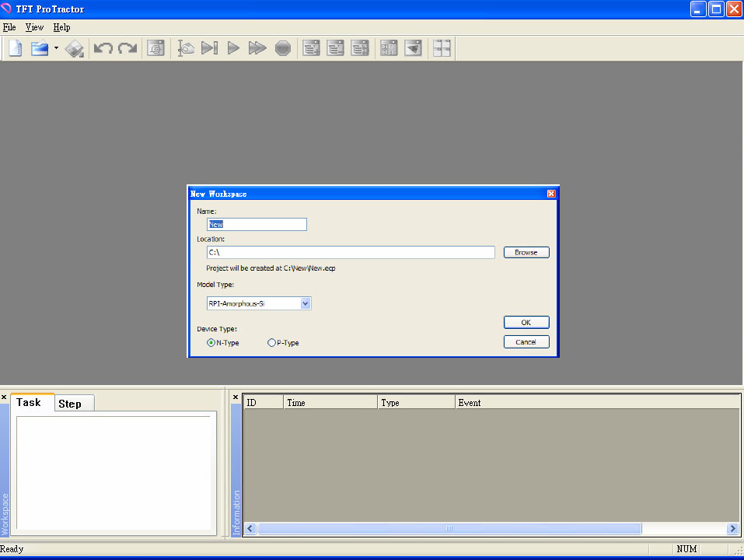Screen dimensions: 744x560
Task: Expand the arrow beside the open folder icon
Action: [x=56, y=48]
